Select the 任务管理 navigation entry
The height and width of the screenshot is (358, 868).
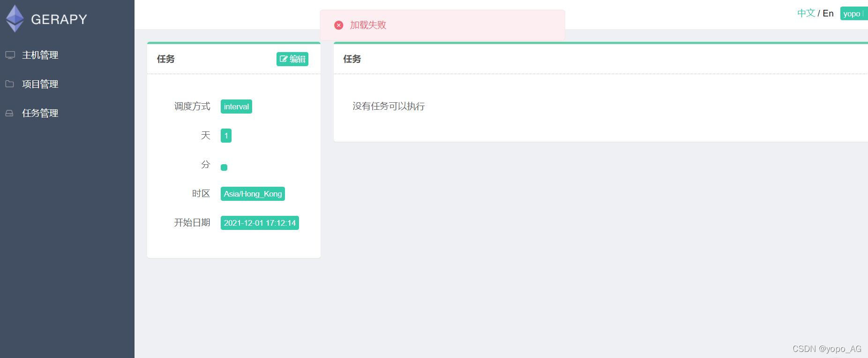(40, 113)
